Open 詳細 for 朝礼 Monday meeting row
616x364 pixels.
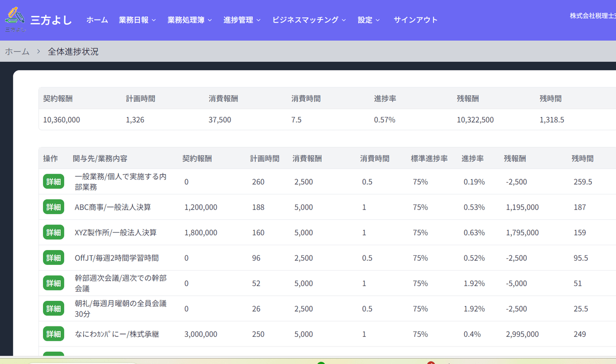(53, 309)
